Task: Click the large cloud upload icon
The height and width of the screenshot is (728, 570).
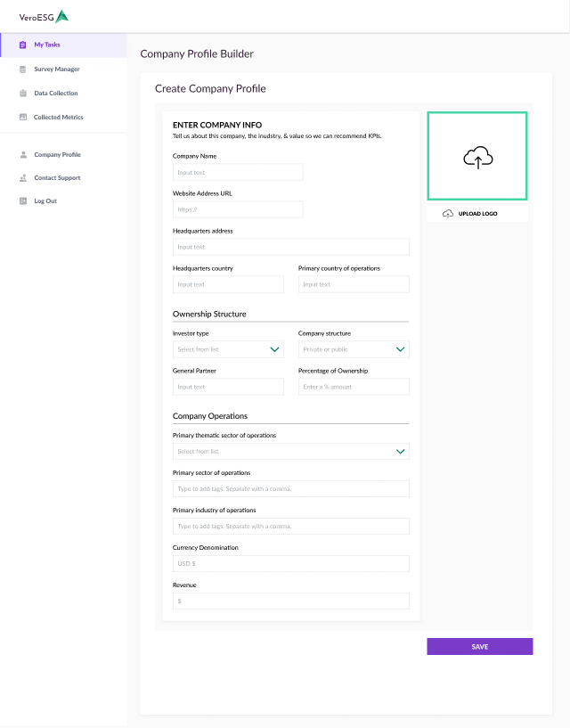Action: (x=477, y=158)
